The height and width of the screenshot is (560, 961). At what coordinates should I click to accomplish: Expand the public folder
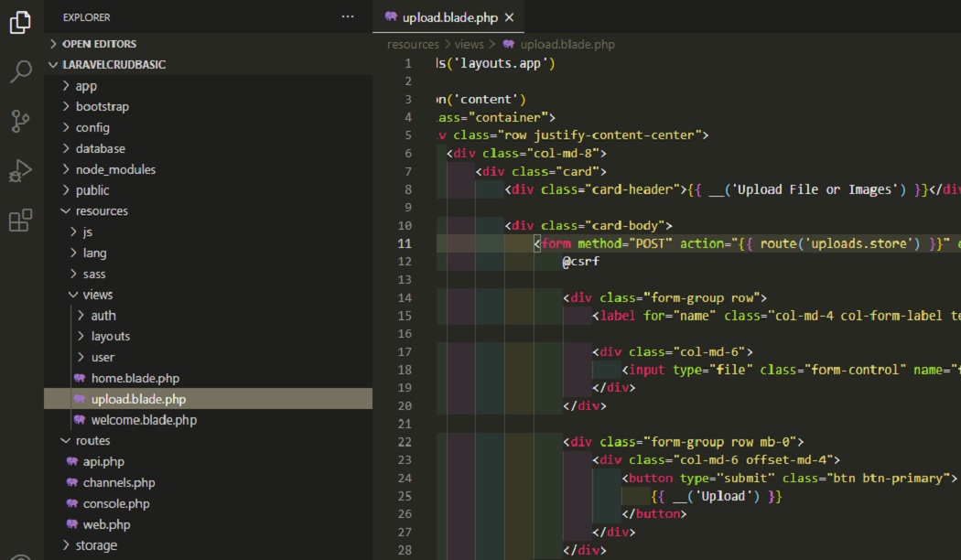click(209, 190)
